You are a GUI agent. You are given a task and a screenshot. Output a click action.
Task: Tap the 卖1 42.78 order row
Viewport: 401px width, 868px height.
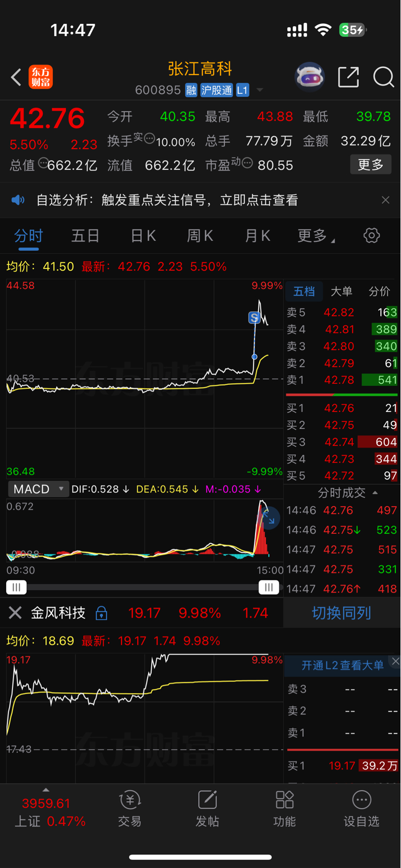342,380
